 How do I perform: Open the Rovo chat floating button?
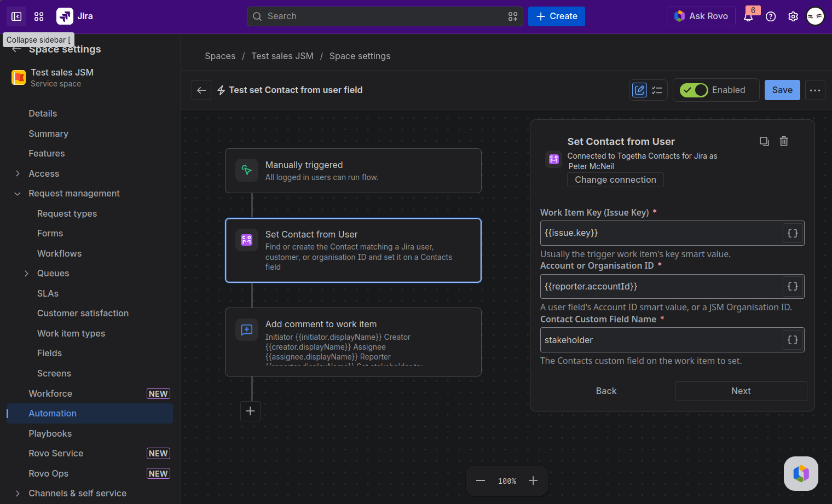tap(801, 473)
